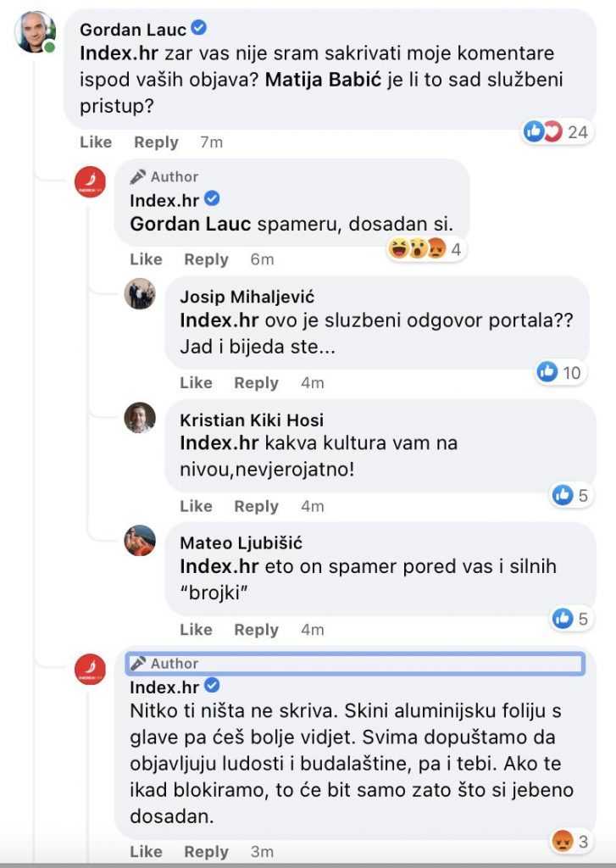The width and height of the screenshot is (616, 868).
Task: Click the 7m timestamp on Gordan's comment
Action: 211,142
